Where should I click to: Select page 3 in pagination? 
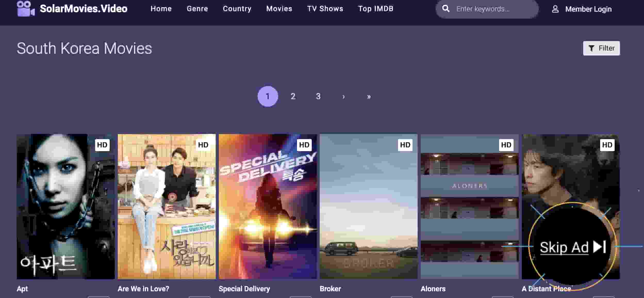318,97
